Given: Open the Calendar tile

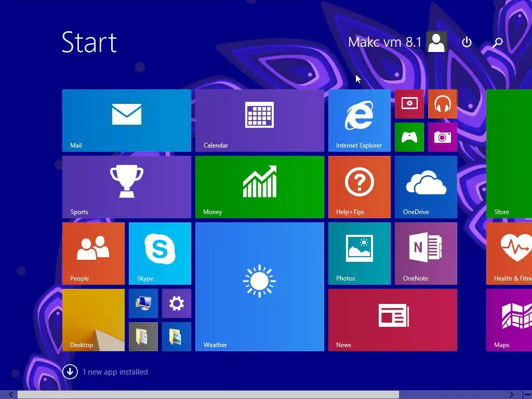Looking at the screenshot, I should pyautogui.click(x=260, y=121).
